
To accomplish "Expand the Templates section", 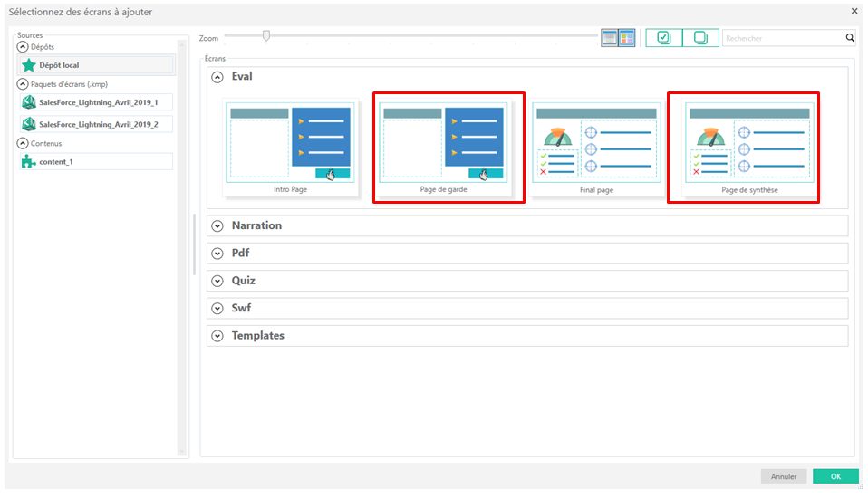I will [x=217, y=336].
